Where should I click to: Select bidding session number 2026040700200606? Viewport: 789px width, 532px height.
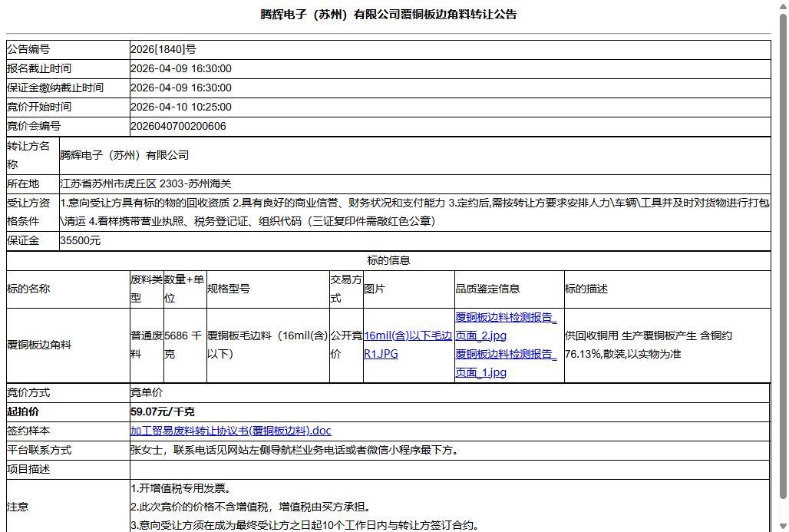[x=178, y=127]
